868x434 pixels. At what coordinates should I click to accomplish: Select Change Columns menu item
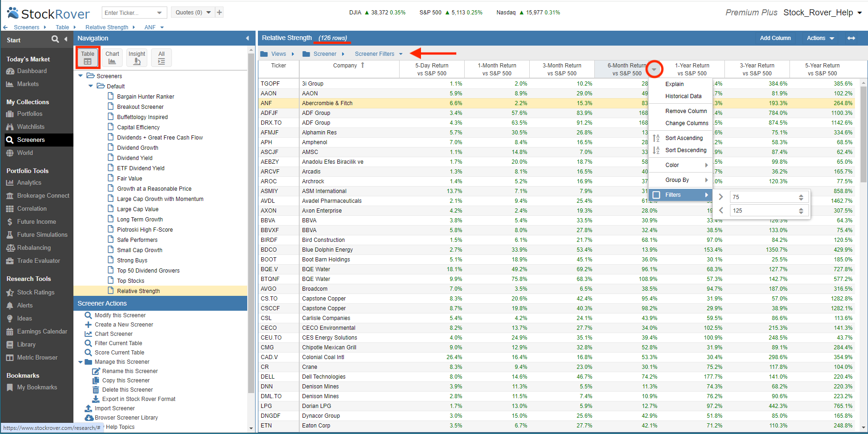[x=687, y=123]
